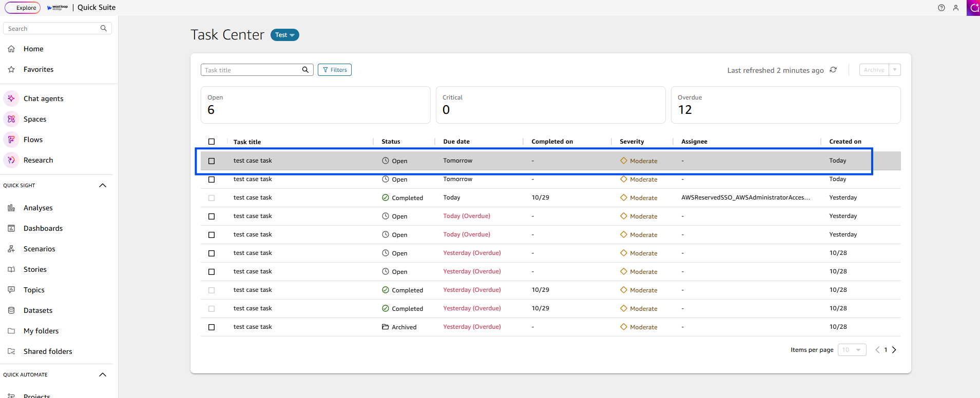This screenshot has height=398, width=980.
Task: Click the My folders icon
Action: click(11, 331)
